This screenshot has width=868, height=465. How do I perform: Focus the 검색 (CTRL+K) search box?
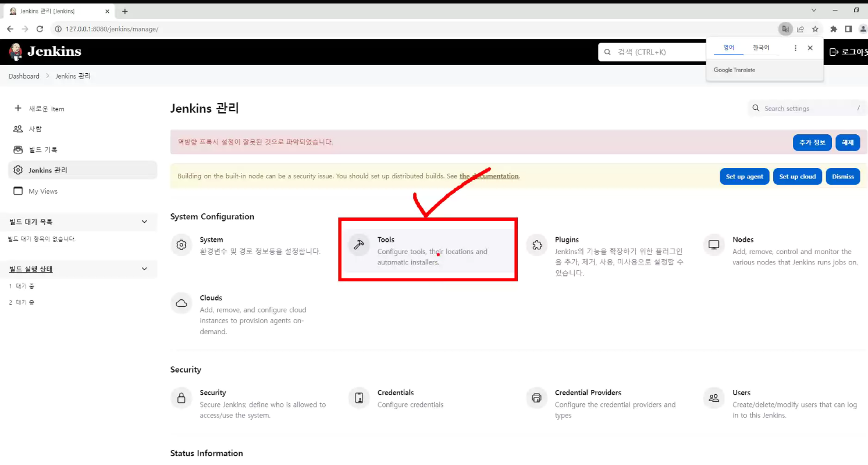pos(653,52)
